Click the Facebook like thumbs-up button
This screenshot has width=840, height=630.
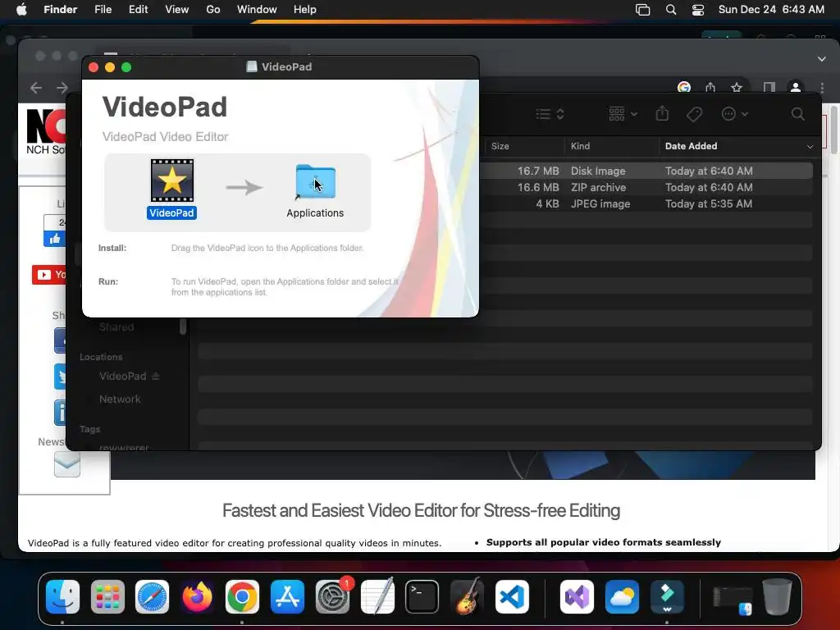55,239
